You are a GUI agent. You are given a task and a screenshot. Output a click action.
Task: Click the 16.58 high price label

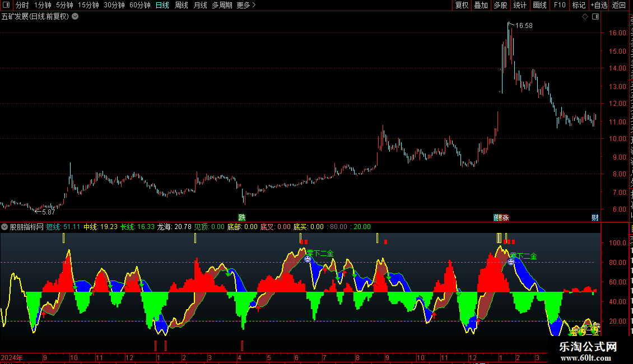524,25
